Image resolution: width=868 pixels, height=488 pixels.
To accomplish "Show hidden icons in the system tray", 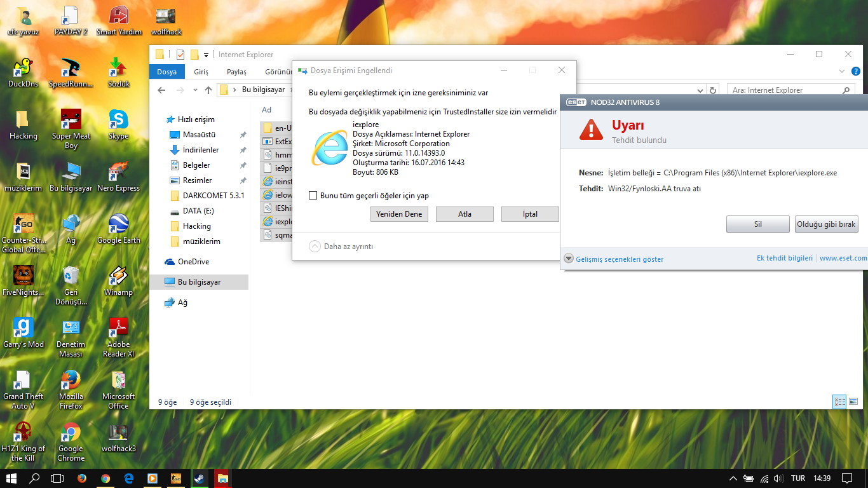I will tap(733, 478).
